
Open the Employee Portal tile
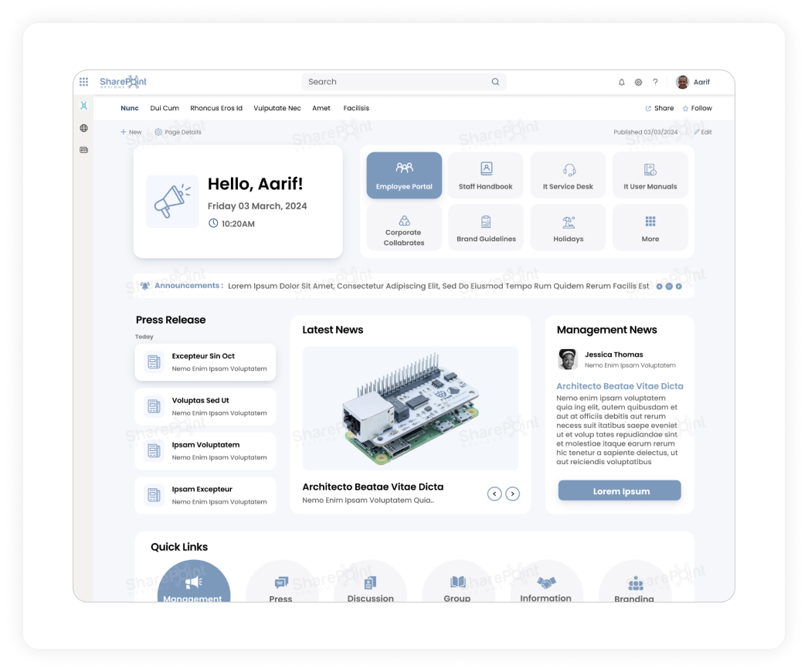[x=404, y=175]
